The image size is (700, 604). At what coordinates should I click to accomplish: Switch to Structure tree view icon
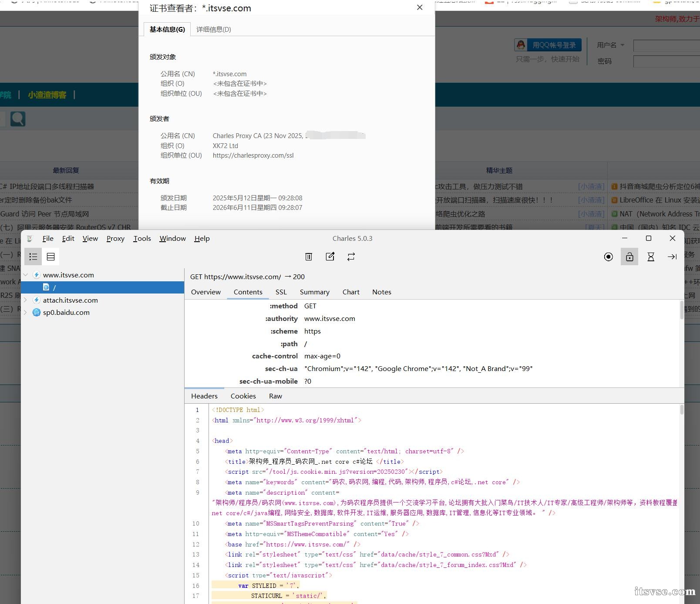(33, 257)
